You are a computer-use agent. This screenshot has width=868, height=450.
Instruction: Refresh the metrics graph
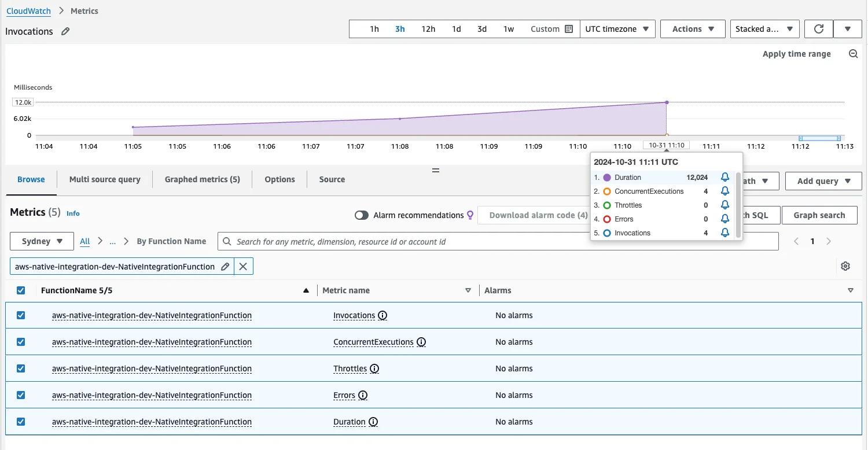tap(818, 28)
